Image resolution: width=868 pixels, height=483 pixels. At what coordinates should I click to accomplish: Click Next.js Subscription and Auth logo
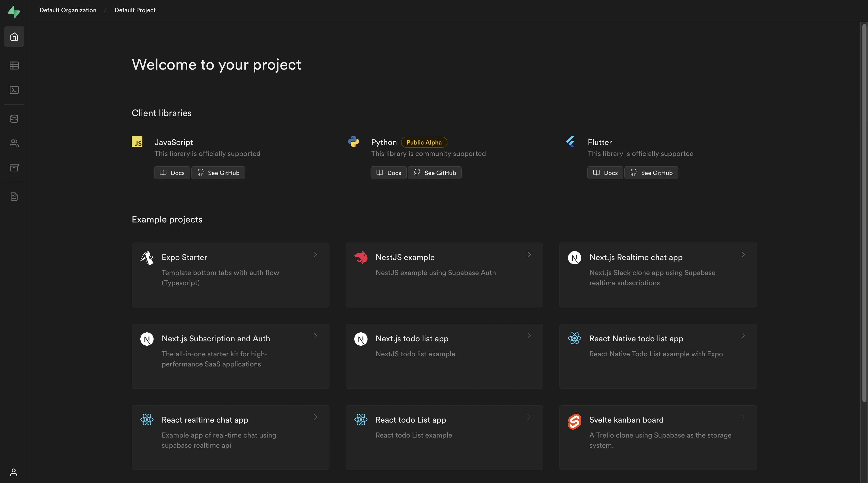click(x=147, y=339)
